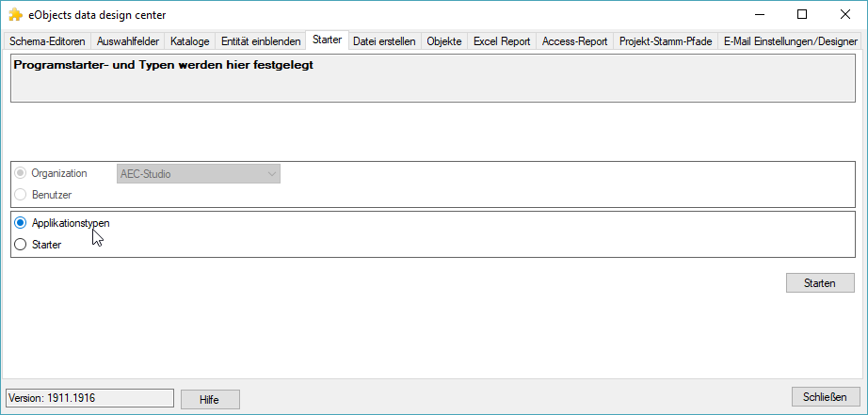The height and width of the screenshot is (415, 868).
Task: Open Hilfe for help
Action: click(x=210, y=400)
